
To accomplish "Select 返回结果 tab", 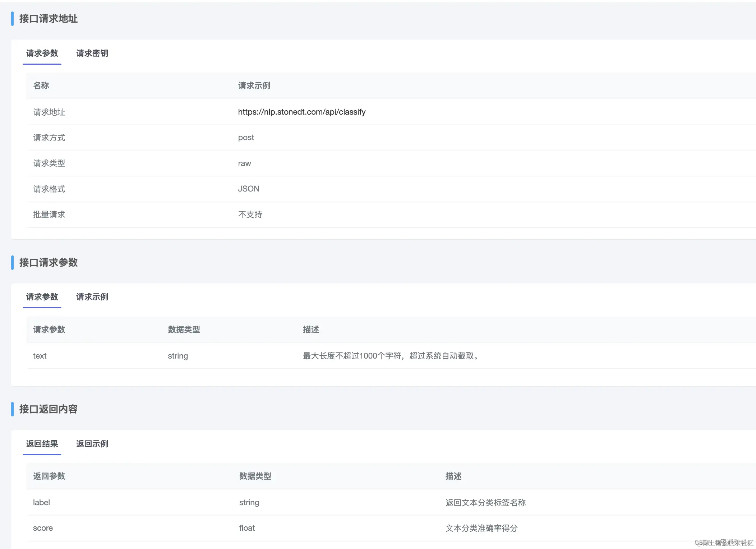I will click(42, 444).
